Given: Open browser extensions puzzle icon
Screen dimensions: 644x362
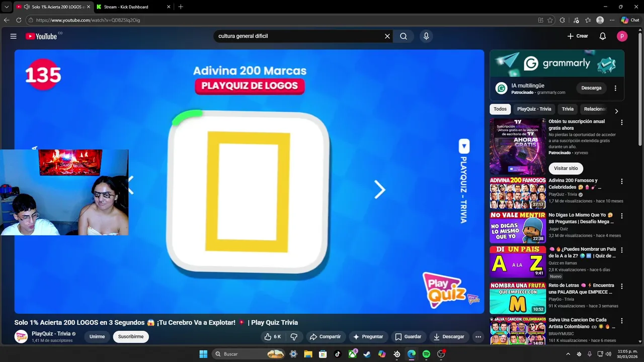Looking at the screenshot, I should 562,20.
